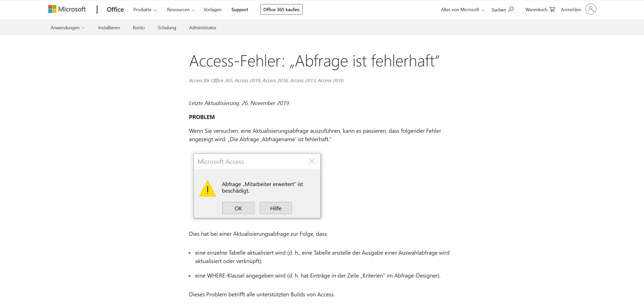Open the Konto tab
The width and height of the screenshot is (644, 304).
point(139,27)
